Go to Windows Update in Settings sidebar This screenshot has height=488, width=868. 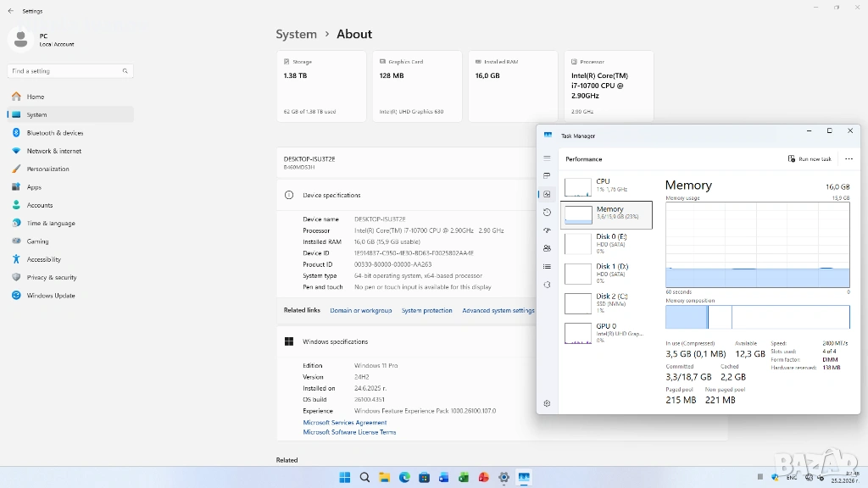point(51,296)
